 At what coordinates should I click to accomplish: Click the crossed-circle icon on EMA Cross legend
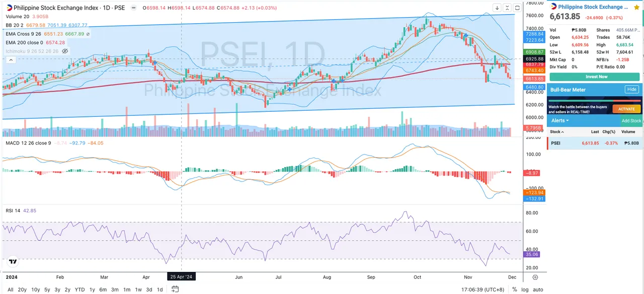click(89, 34)
